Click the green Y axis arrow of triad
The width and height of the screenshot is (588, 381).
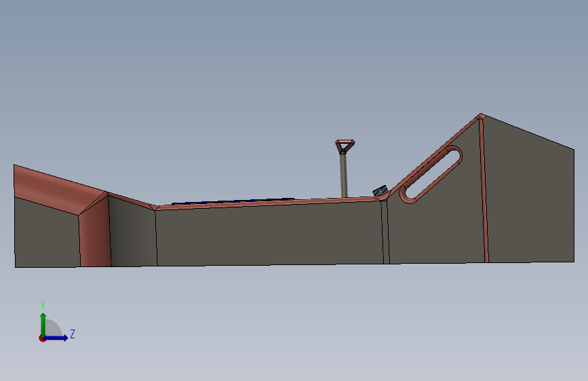coord(43,324)
